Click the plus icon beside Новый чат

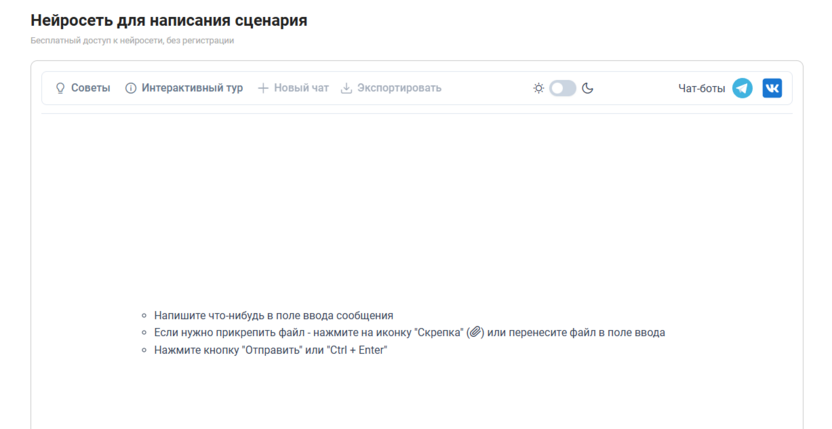tap(263, 88)
